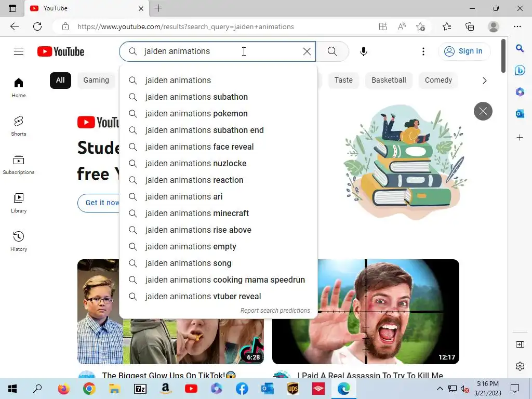The height and width of the screenshot is (399, 532).
Task: Open Shorts in sidebar
Action: [x=19, y=126]
